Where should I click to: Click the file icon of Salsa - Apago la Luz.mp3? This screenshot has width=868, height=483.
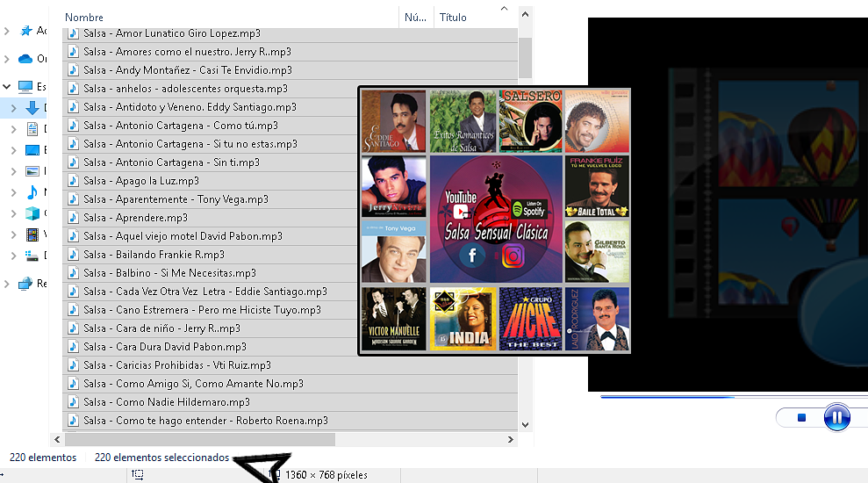(73, 181)
